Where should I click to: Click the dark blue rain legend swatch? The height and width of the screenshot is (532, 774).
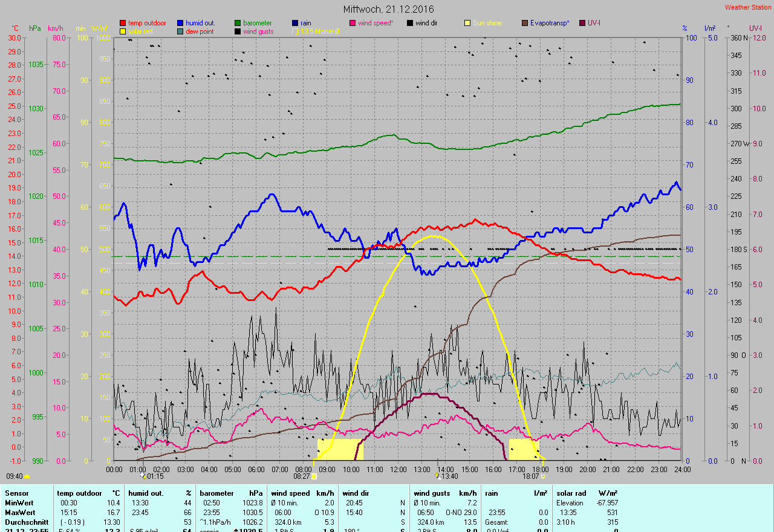click(x=295, y=23)
